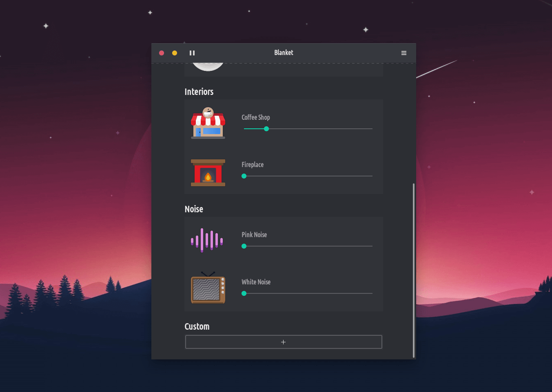Click the Fireplace label
The height and width of the screenshot is (392, 552).
[253, 165]
